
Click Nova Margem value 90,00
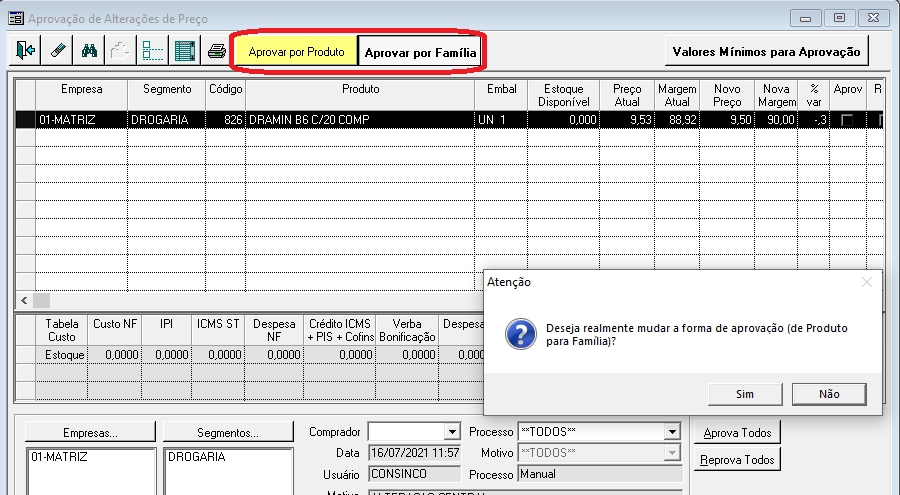coord(776,120)
